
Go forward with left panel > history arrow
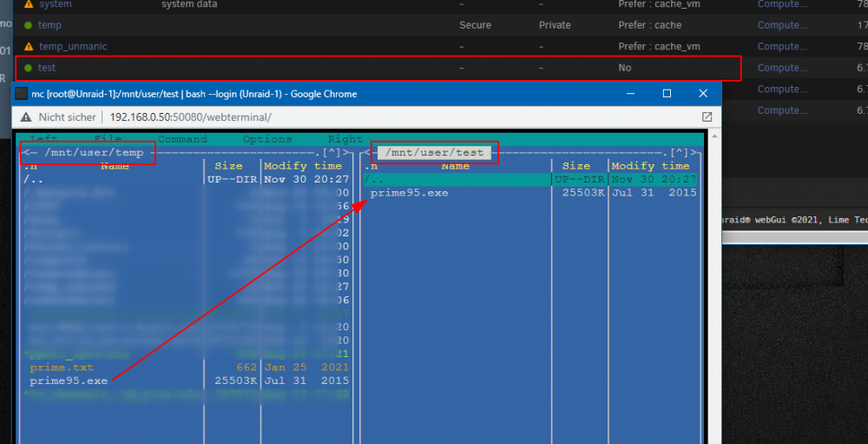point(346,152)
